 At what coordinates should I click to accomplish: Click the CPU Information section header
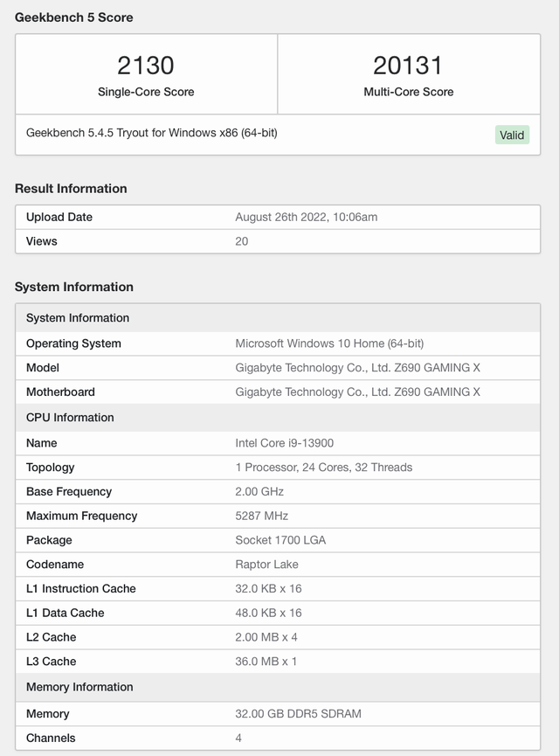(x=278, y=417)
